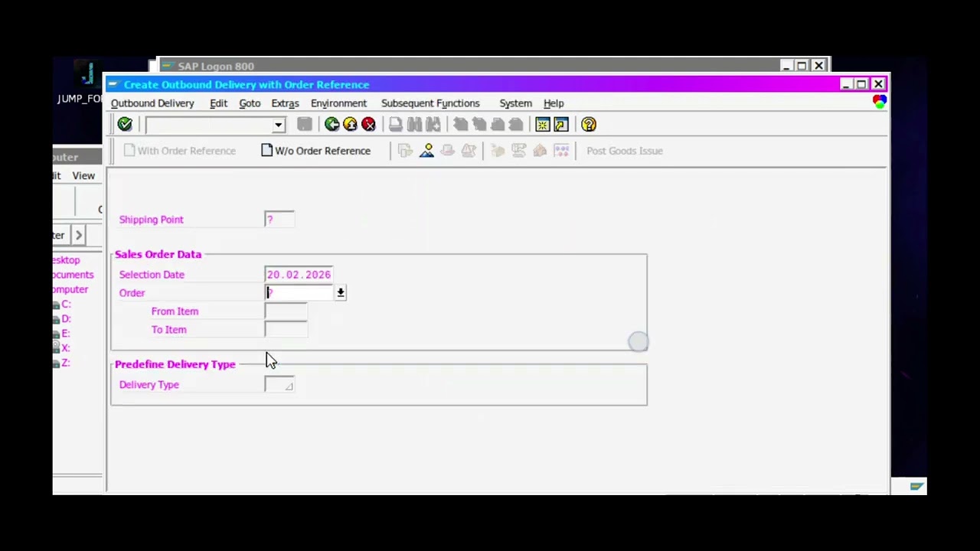Click the Selection Date label
Image resolution: width=980 pixels, height=551 pixels.
pyautogui.click(x=152, y=275)
